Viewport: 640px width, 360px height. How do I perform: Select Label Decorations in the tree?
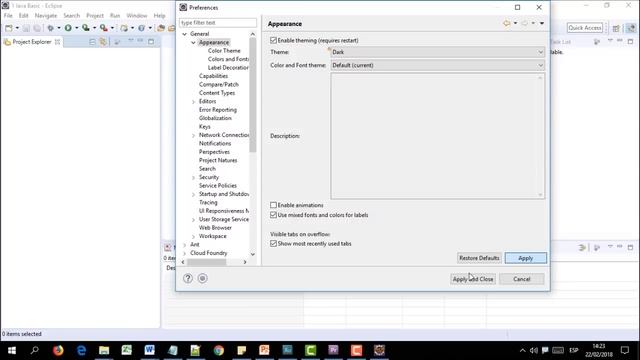coord(228,68)
